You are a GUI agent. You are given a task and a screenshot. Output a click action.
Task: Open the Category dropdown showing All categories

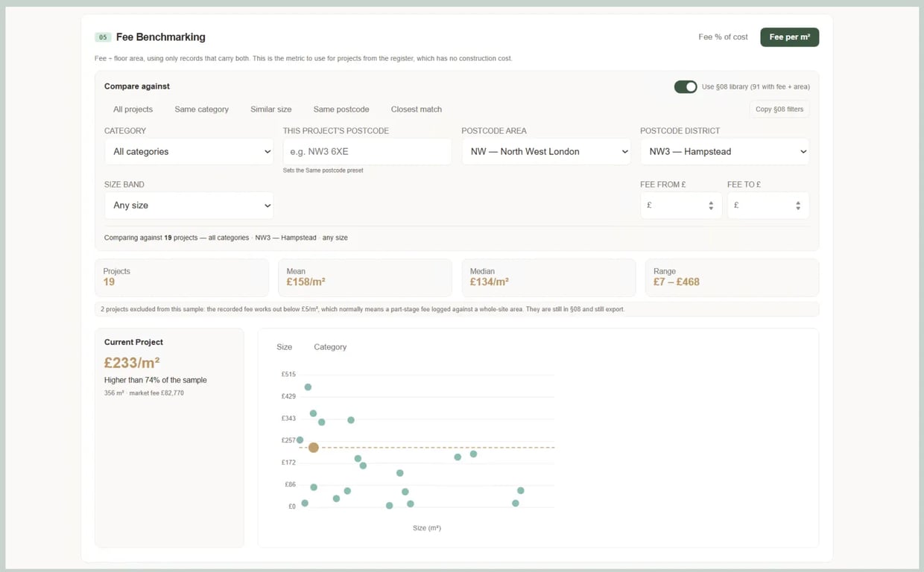pyautogui.click(x=189, y=152)
